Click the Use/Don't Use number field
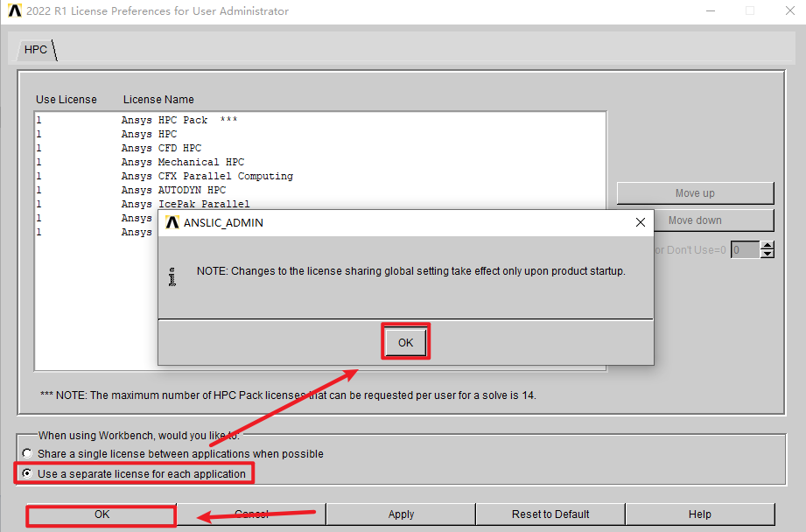This screenshot has height=532, width=806. 744,250
